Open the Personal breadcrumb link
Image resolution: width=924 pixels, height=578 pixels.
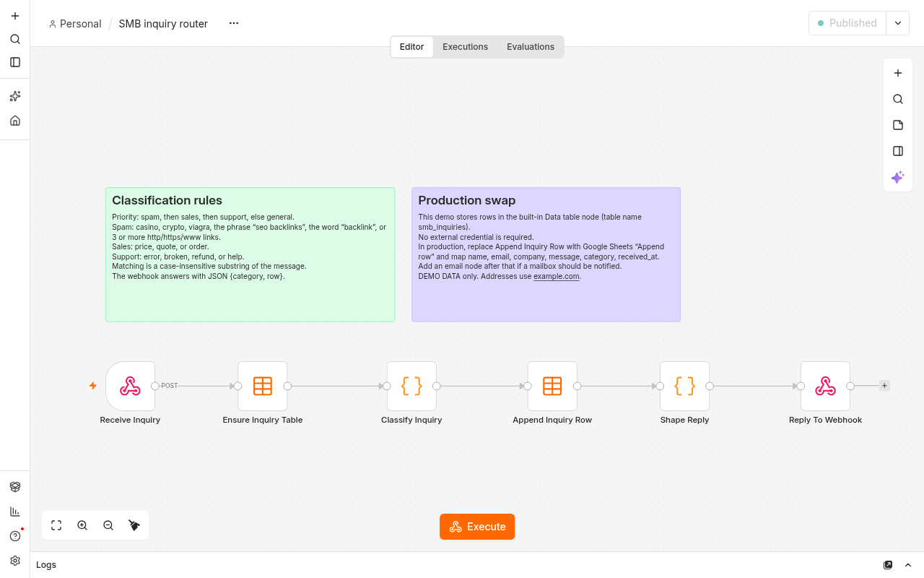(x=75, y=24)
